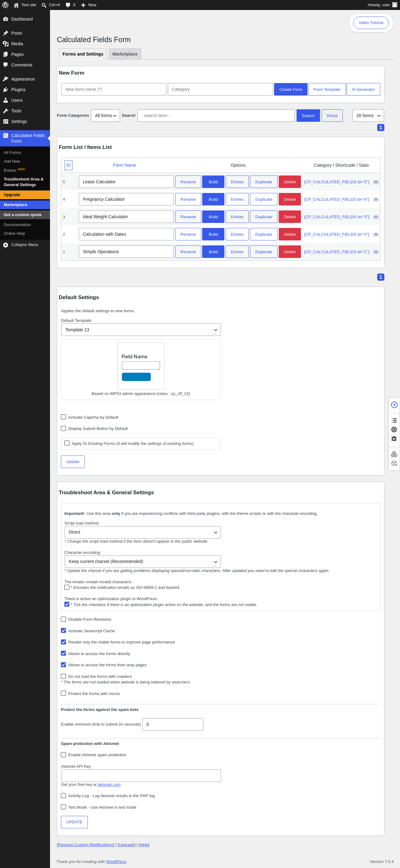400x868 pixels.
Task: Click the WordPress logo icon
Action: point(5,5)
